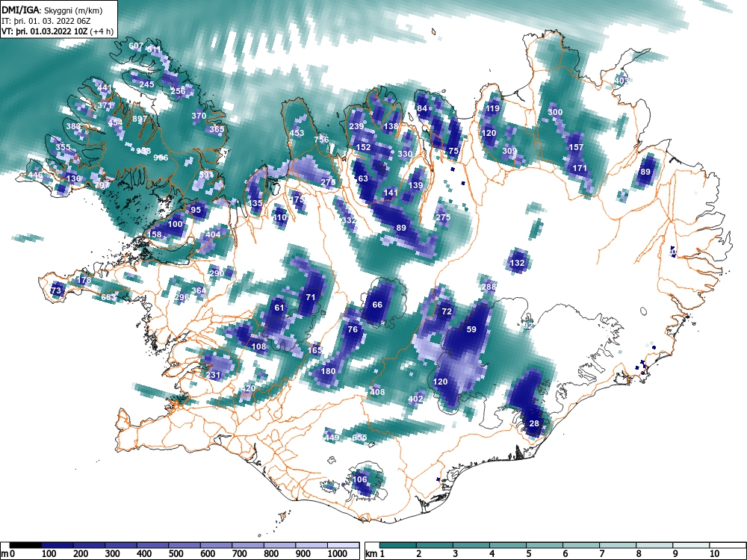
Task: Click the visibility value 61
Action: pos(279,308)
